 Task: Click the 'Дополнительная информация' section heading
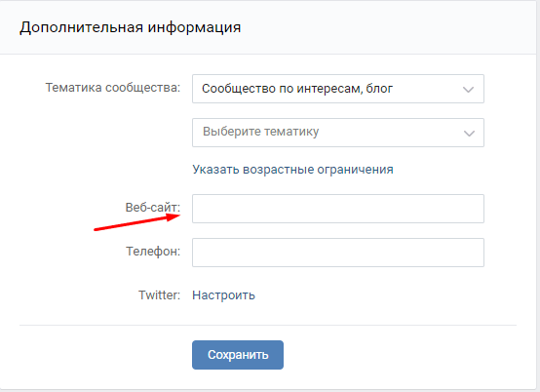coord(131,27)
